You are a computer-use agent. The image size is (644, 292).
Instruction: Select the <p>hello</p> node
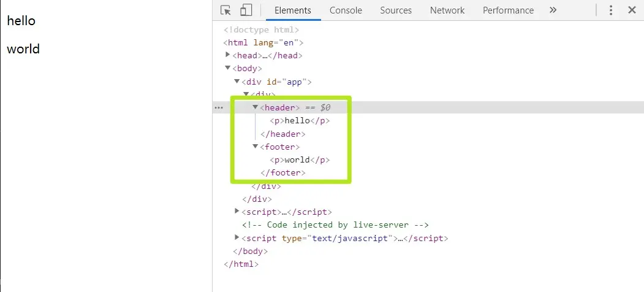[x=300, y=121]
